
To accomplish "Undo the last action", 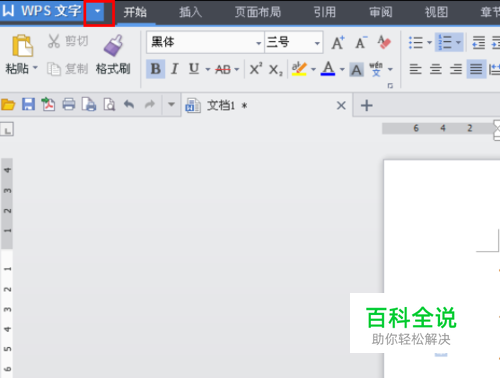I will [129, 104].
